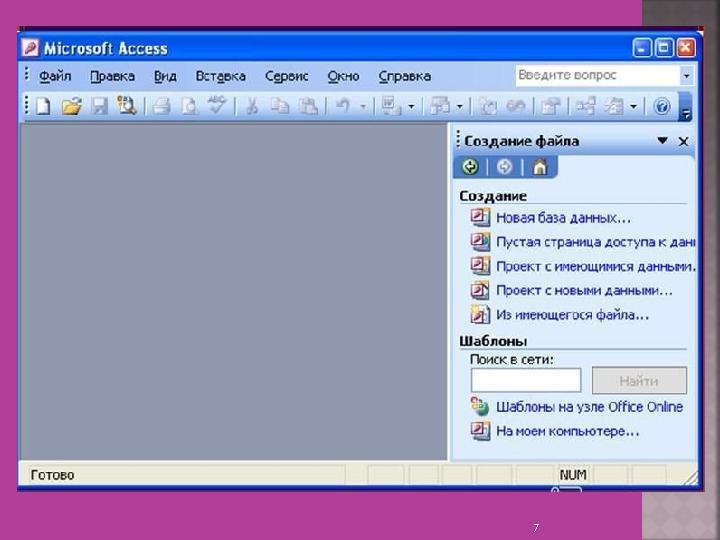Select the Проект с новыми данными link
Viewport: 720px width, 540px height.
[584, 291]
